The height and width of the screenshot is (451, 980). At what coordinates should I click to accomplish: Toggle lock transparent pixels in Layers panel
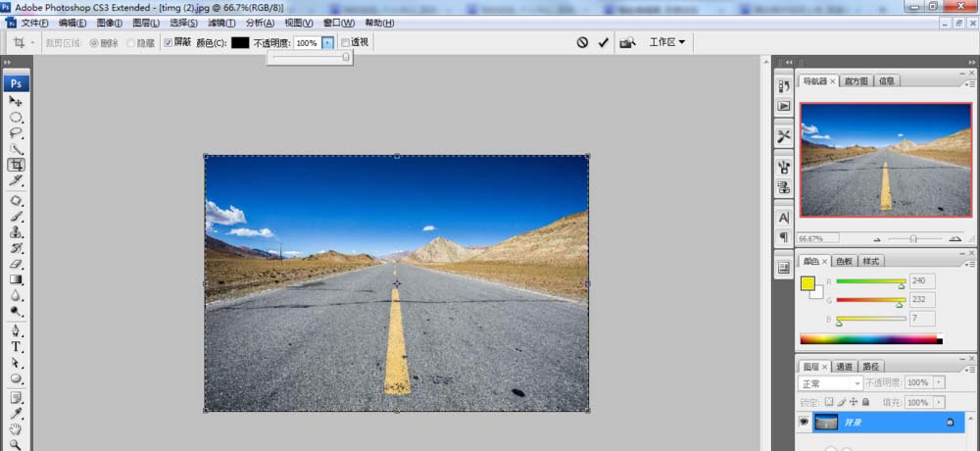pos(829,402)
